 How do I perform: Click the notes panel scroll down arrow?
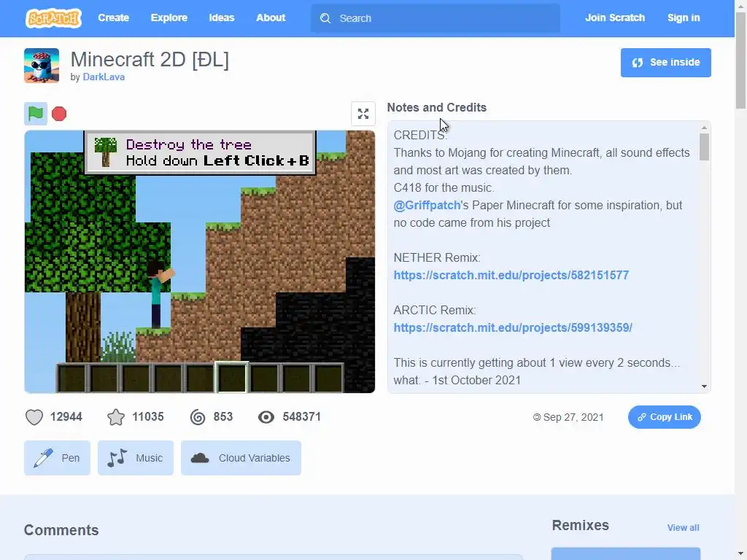tap(704, 386)
